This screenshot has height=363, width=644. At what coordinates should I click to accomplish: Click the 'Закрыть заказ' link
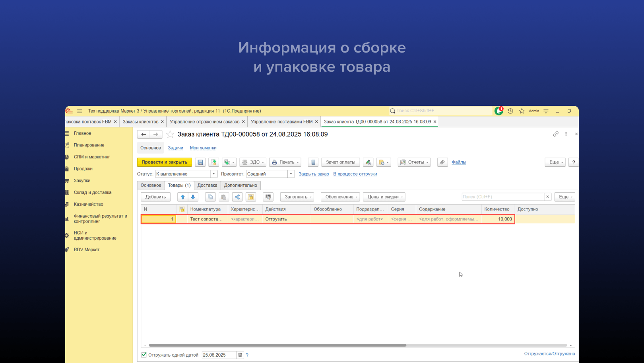coord(314,174)
